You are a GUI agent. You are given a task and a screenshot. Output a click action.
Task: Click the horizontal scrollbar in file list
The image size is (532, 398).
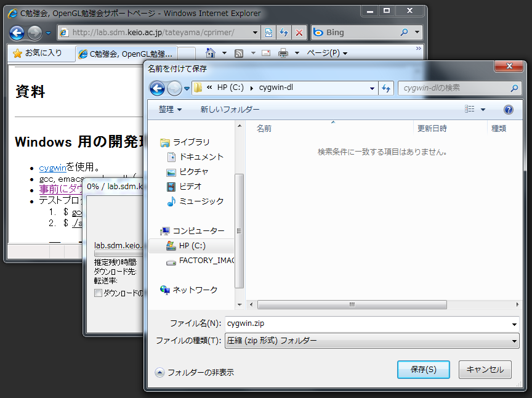point(352,304)
